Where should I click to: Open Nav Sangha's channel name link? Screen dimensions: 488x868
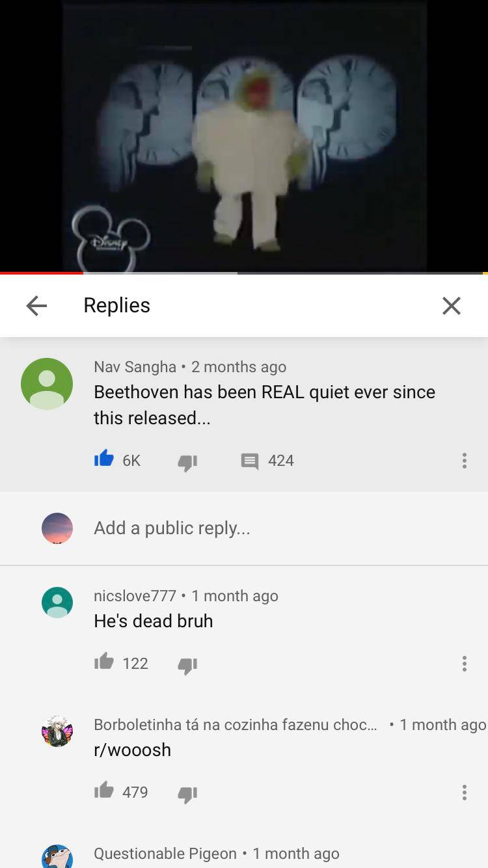135,366
